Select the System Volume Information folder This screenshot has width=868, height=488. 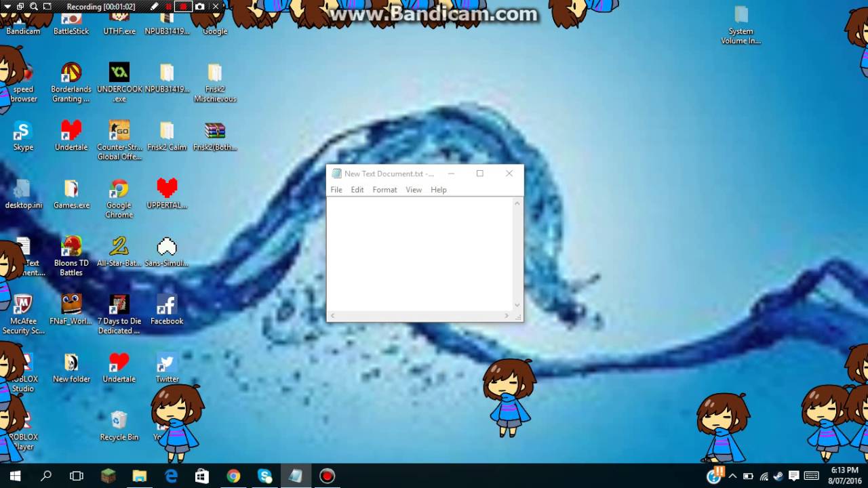[x=741, y=25]
